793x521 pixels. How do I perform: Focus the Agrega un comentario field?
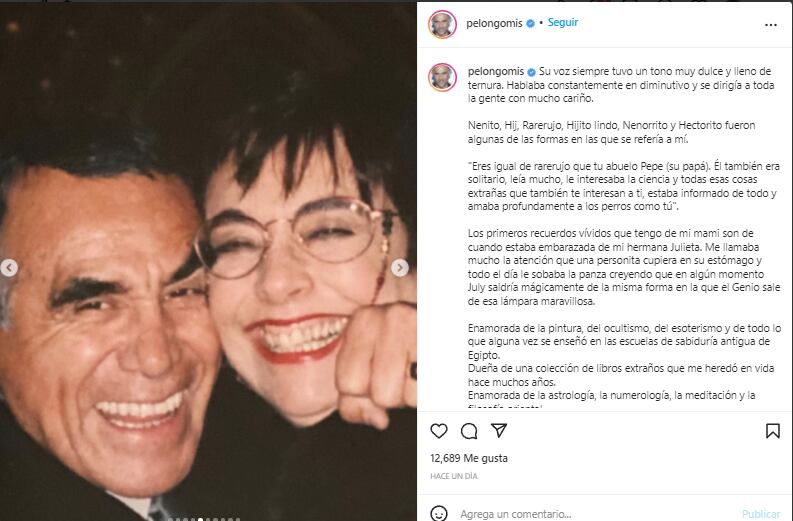tap(590, 513)
